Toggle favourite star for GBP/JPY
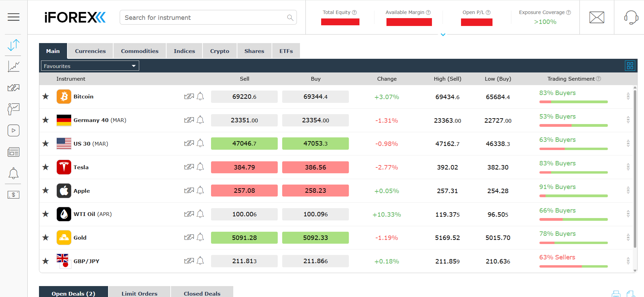Image resolution: width=644 pixels, height=297 pixels. point(45,261)
